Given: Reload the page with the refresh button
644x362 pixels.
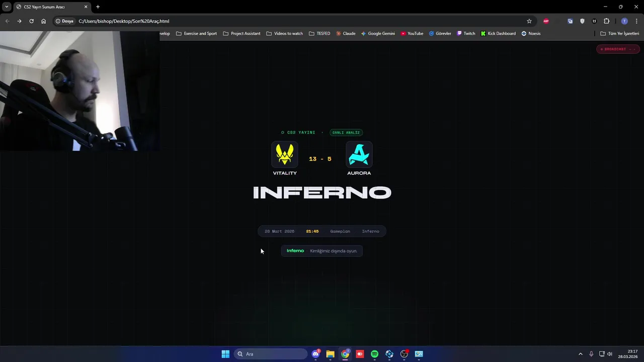Looking at the screenshot, I should coord(31,21).
